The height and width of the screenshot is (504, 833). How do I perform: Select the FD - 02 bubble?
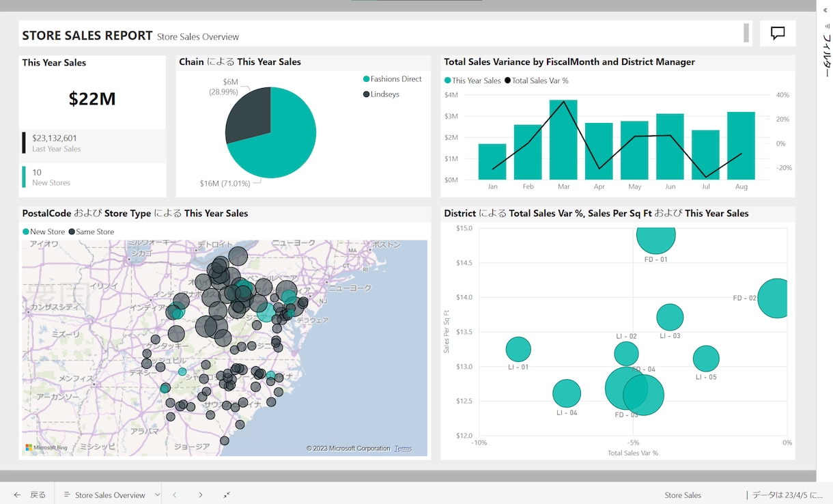tap(774, 298)
